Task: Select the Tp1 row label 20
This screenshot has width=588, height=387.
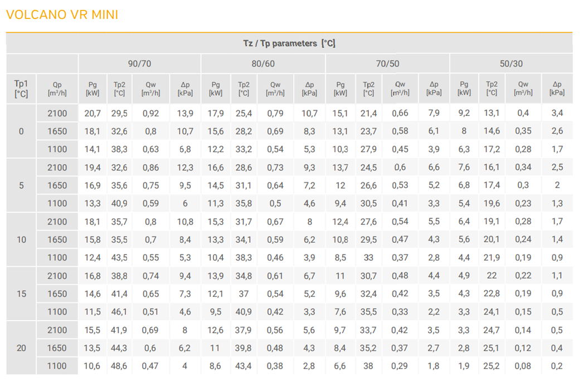Action: tap(21, 348)
